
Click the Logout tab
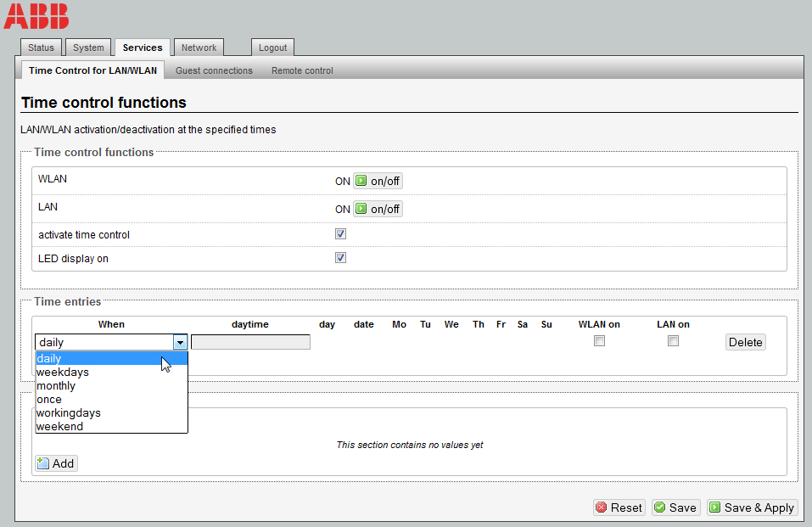(x=272, y=48)
